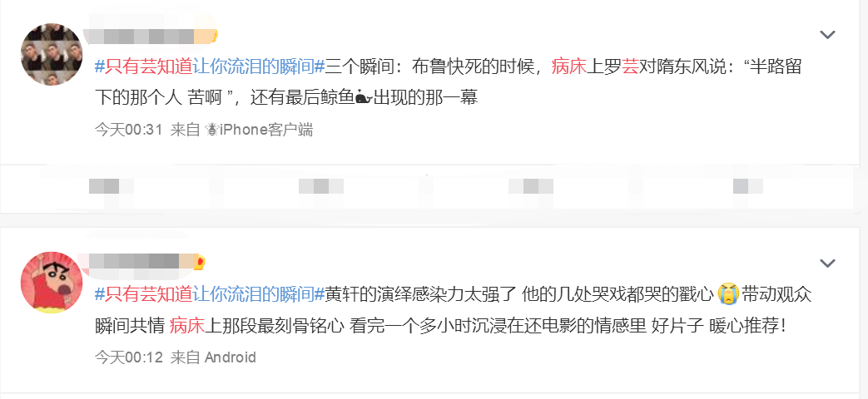Image resolution: width=868 pixels, height=399 pixels.
Task: Open hashtag #只有芸知道让你流泪的瞬间# in the first post
Action: 209,66
